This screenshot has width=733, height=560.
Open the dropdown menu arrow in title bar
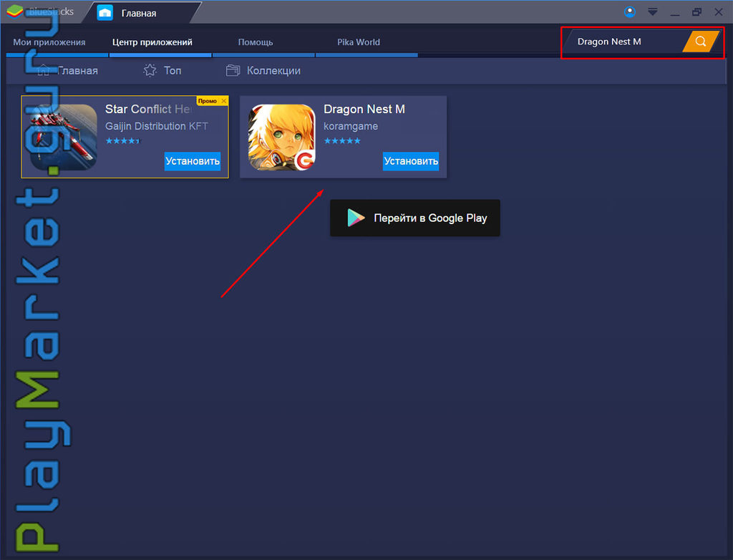point(653,12)
